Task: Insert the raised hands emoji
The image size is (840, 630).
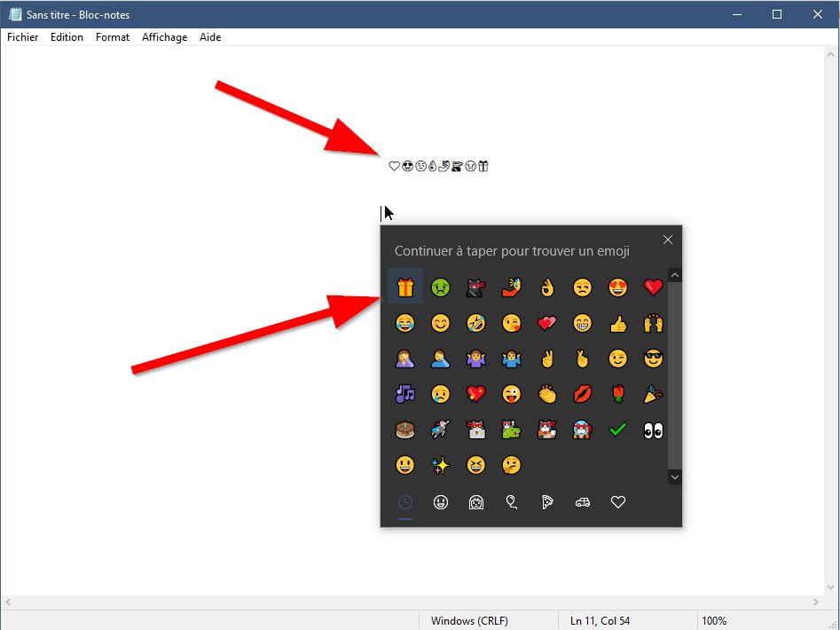Action: pyautogui.click(x=653, y=323)
